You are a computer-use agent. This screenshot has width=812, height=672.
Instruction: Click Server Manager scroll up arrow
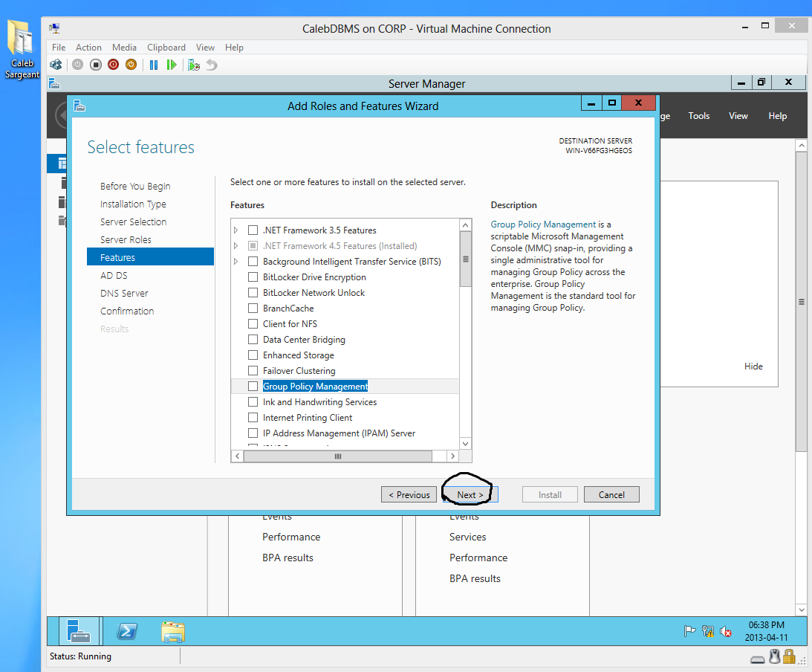pyautogui.click(x=801, y=146)
